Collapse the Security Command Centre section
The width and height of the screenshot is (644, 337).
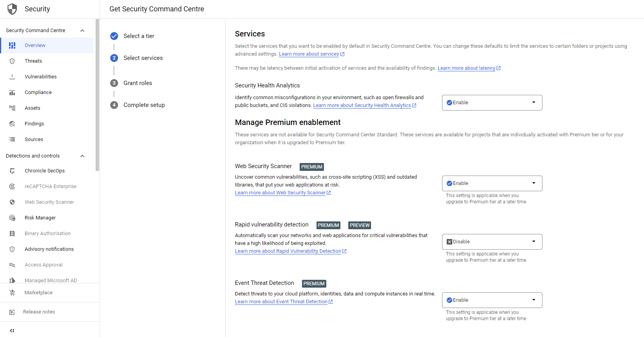pyautogui.click(x=82, y=31)
